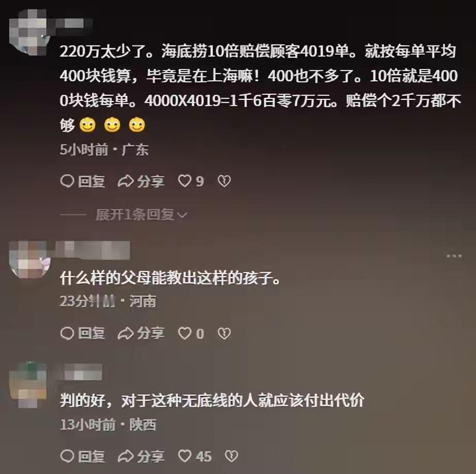Dislike the Henan comment via broken heart
This screenshot has height=474, width=476.
(224, 334)
